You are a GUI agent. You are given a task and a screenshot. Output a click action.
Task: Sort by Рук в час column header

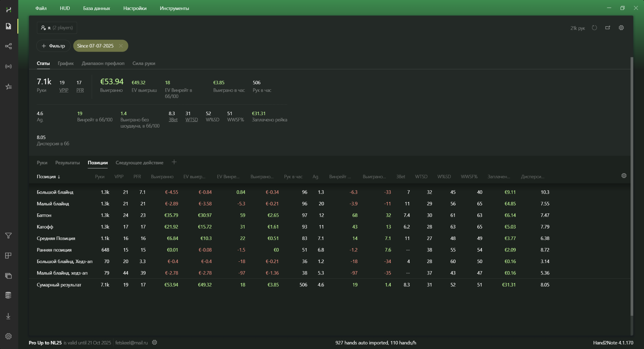(x=293, y=177)
